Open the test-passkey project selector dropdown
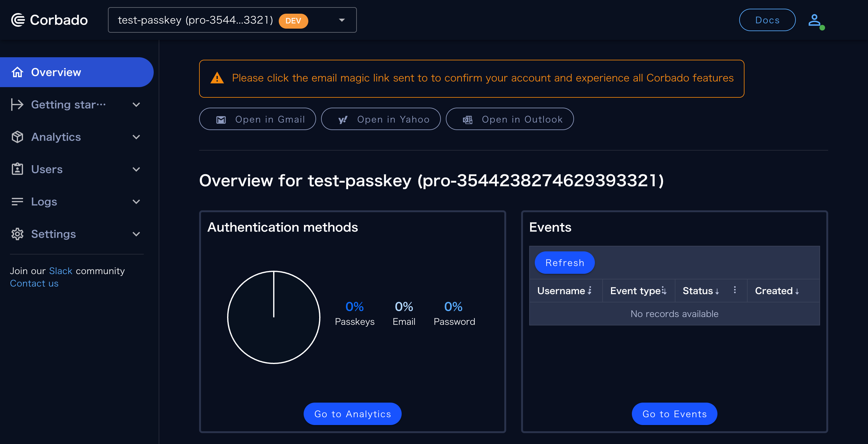The width and height of the screenshot is (868, 444). [x=232, y=20]
